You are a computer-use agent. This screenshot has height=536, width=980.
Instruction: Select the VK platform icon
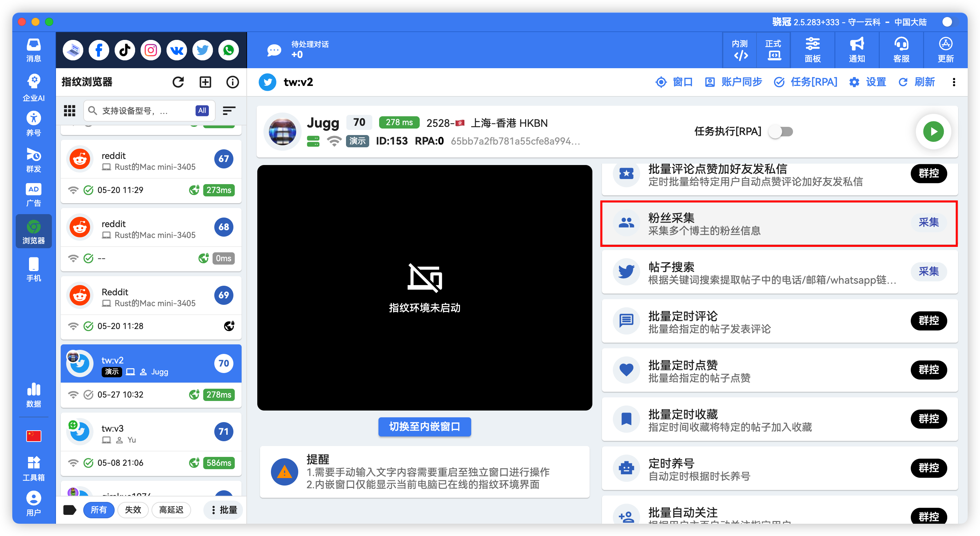pyautogui.click(x=176, y=50)
